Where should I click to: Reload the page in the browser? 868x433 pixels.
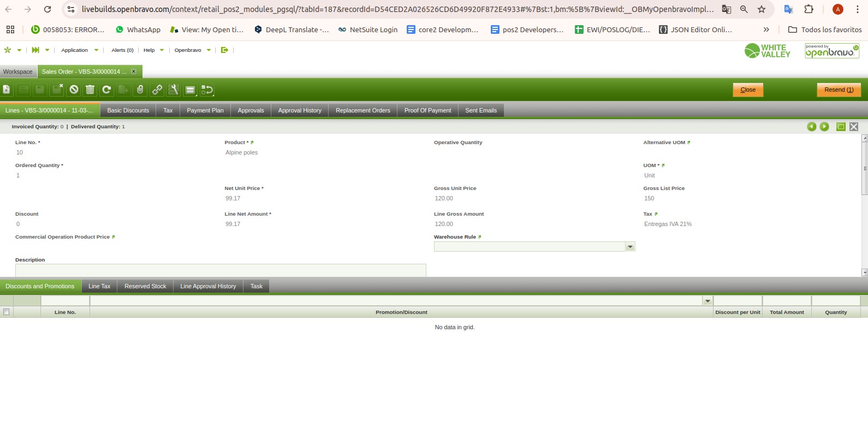coord(47,9)
